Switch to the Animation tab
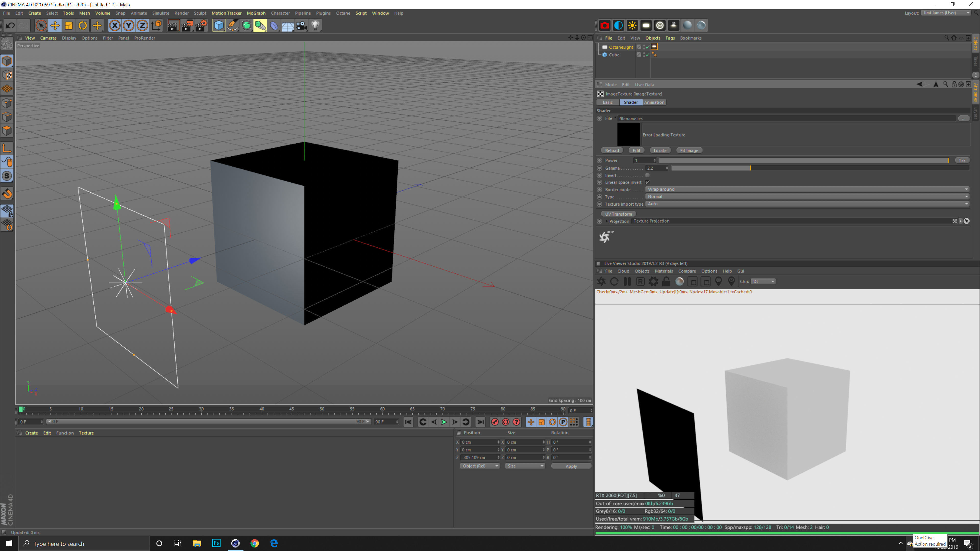Screen dimensions: 980x551 (654, 102)
